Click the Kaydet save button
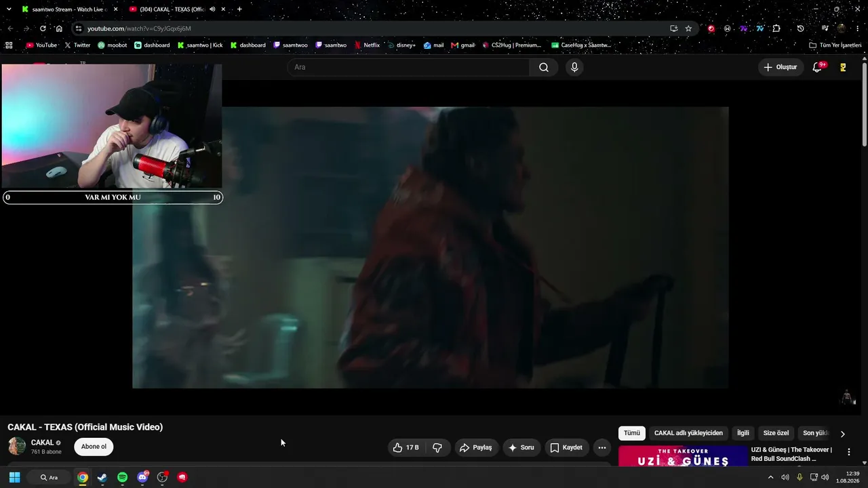Screen dimensions: 868x488 click(x=566, y=447)
